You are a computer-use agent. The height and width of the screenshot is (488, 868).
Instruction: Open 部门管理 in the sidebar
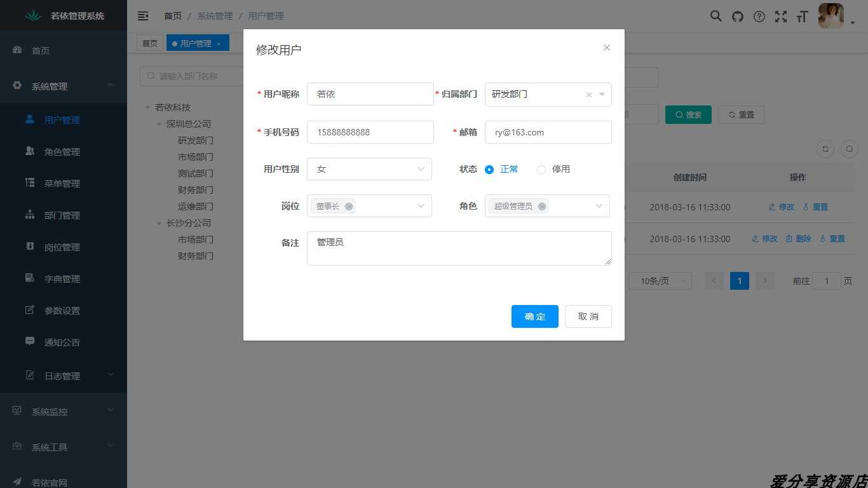point(64,215)
